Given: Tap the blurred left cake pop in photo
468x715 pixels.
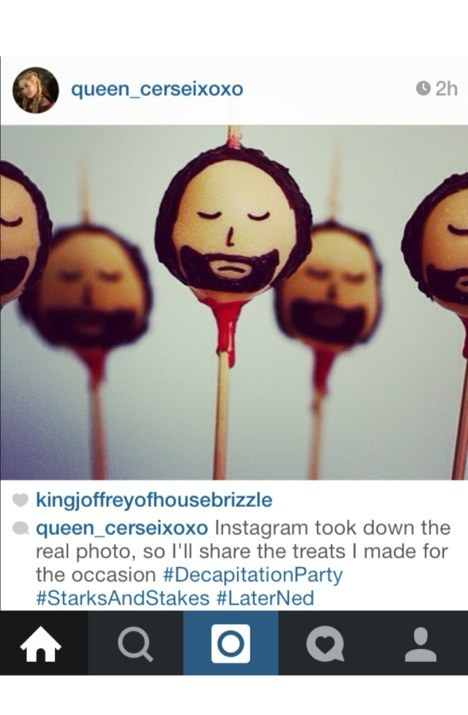Looking at the screenshot, I should pyautogui.click(x=85, y=286).
